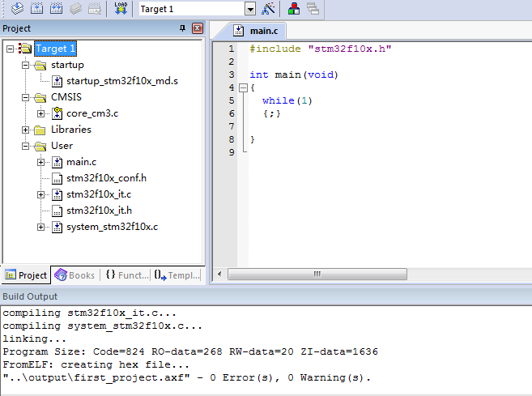This screenshot has height=396, width=532.
Task: Open the Target 1 dropdown arrow
Action: point(249,9)
